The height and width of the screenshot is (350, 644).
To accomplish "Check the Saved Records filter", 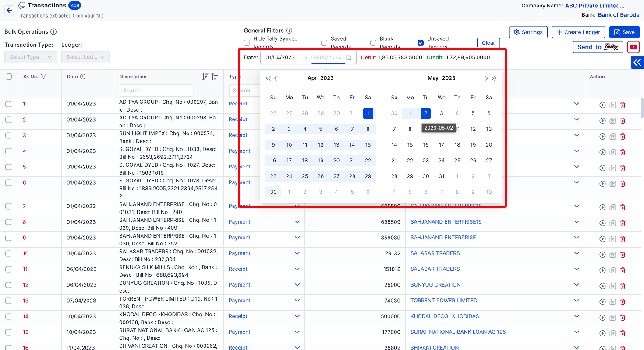I will (x=324, y=43).
